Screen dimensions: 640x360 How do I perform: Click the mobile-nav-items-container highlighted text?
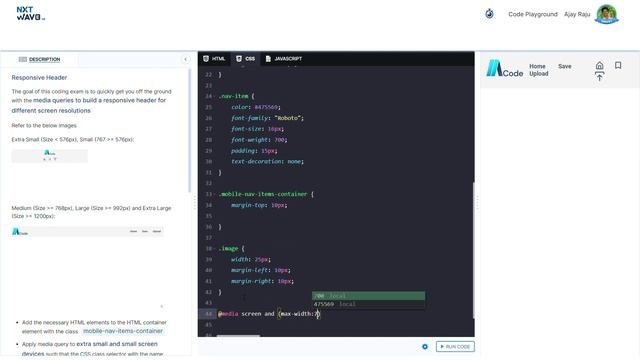click(122, 331)
